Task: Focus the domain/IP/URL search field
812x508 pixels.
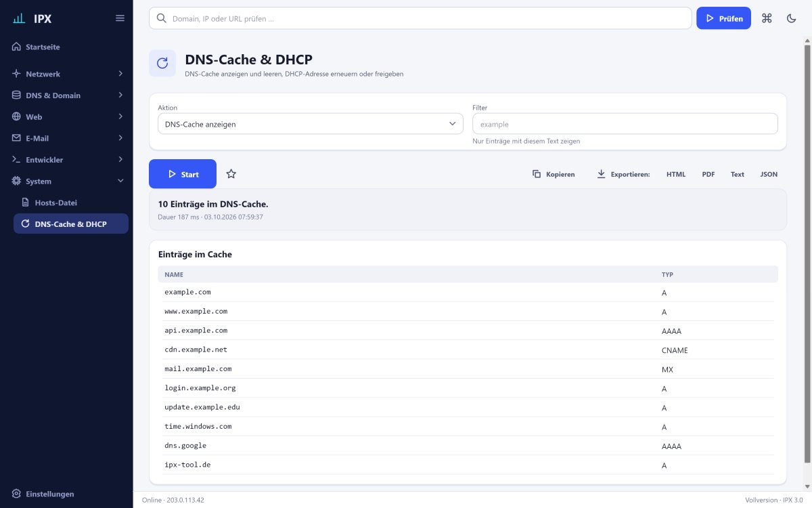Action: coord(420,18)
